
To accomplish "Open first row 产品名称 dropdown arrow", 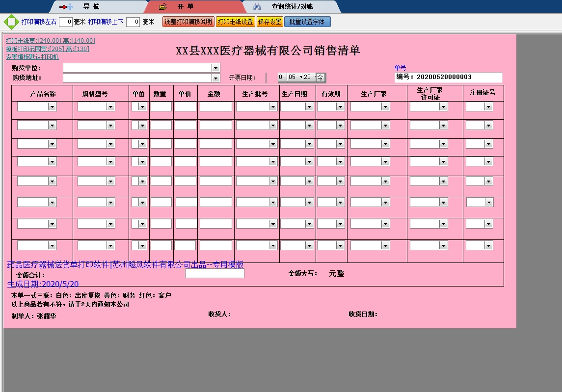I will (52, 106).
